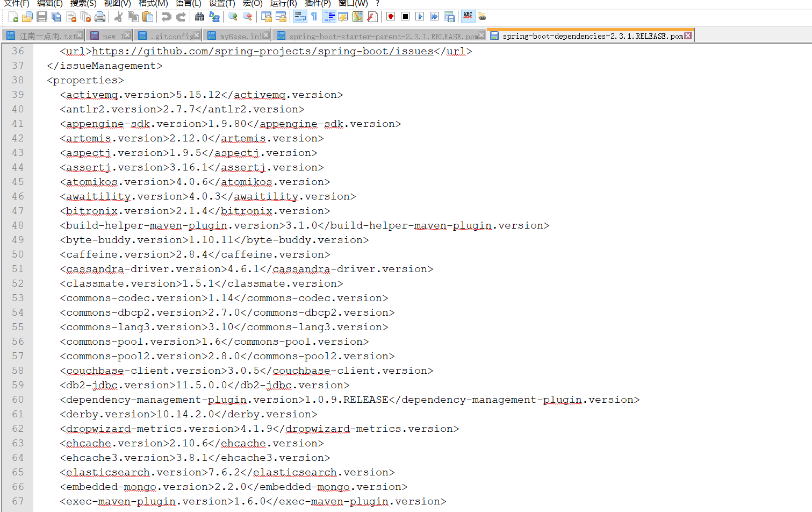The width and height of the screenshot is (812, 512).
Task: Stop macro recording
Action: tap(405, 17)
